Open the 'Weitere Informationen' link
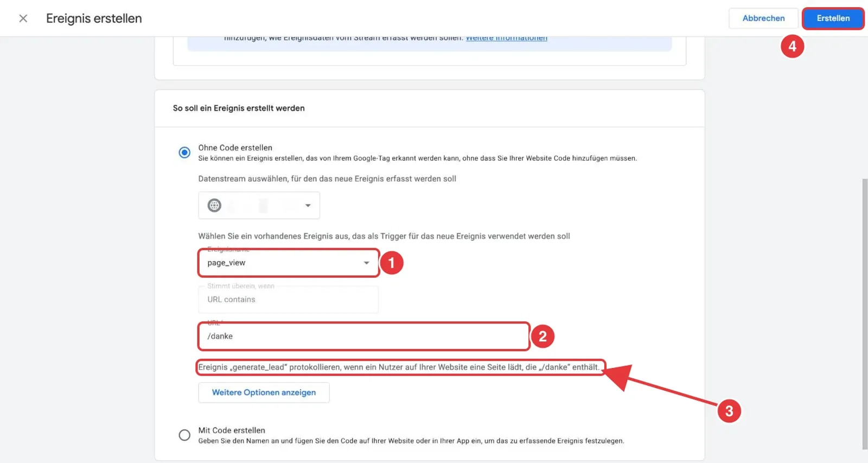This screenshot has height=463, width=868. (507, 38)
